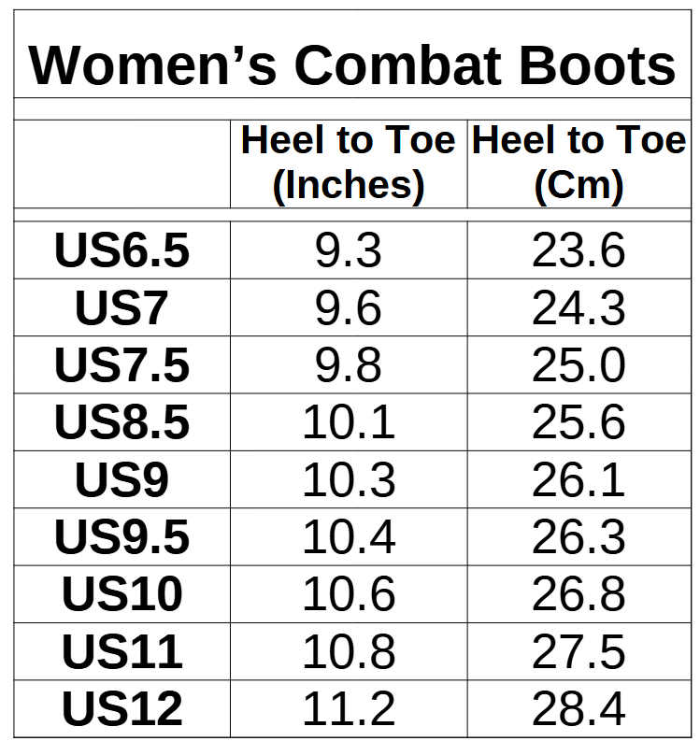Image resolution: width=700 pixels, height=741 pixels.
Task: Select the 11.2 inches cell
Action: tap(348, 709)
